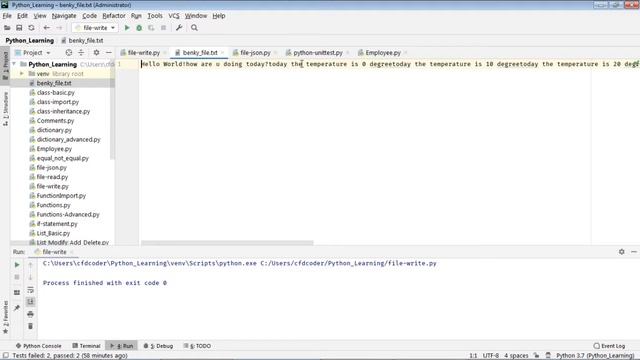The image size is (640, 360).
Task: Open the Project view dropdown
Action: tap(33, 53)
